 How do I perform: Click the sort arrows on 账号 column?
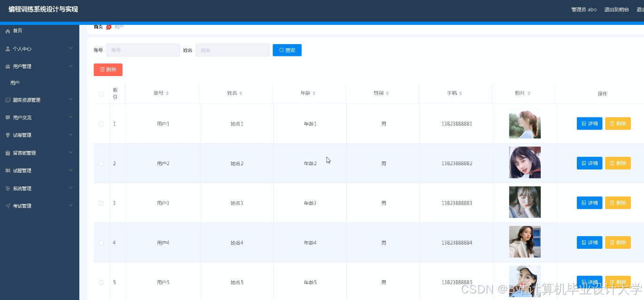tap(167, 93)
